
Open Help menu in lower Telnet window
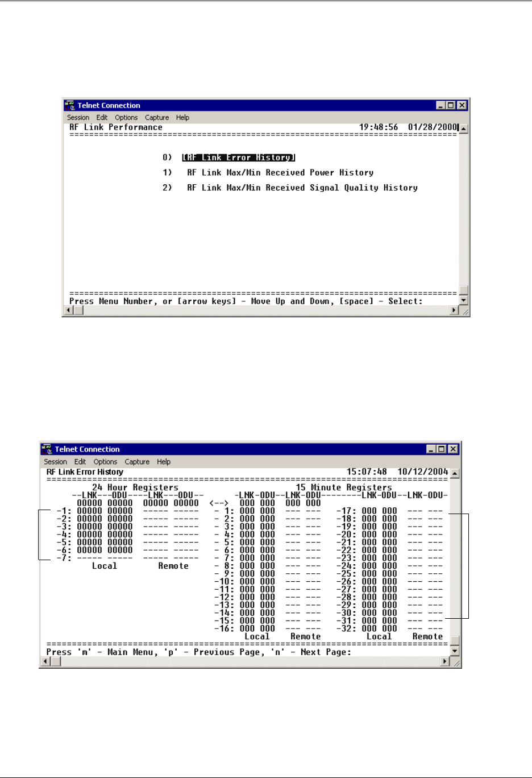(x=164, y=462)
